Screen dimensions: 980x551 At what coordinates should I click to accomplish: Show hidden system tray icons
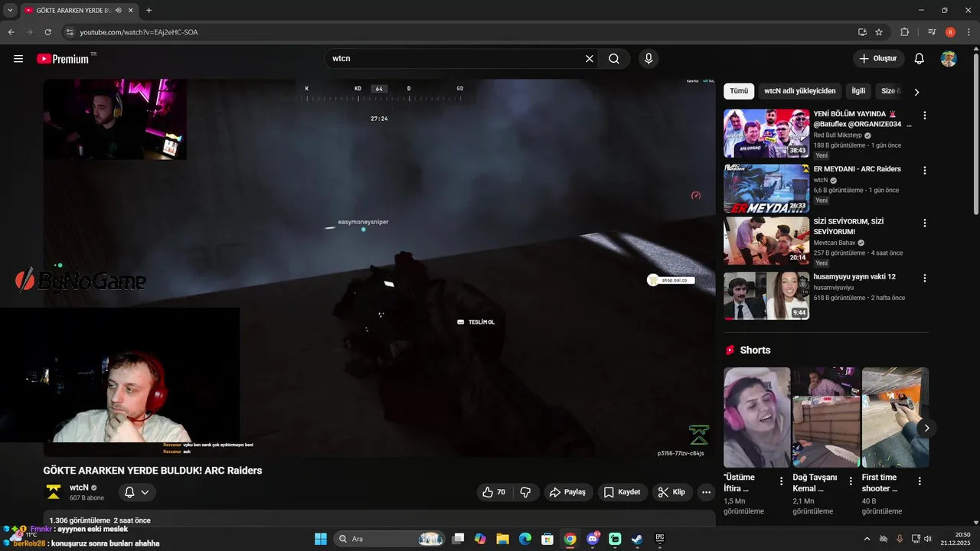coord(867,539)
